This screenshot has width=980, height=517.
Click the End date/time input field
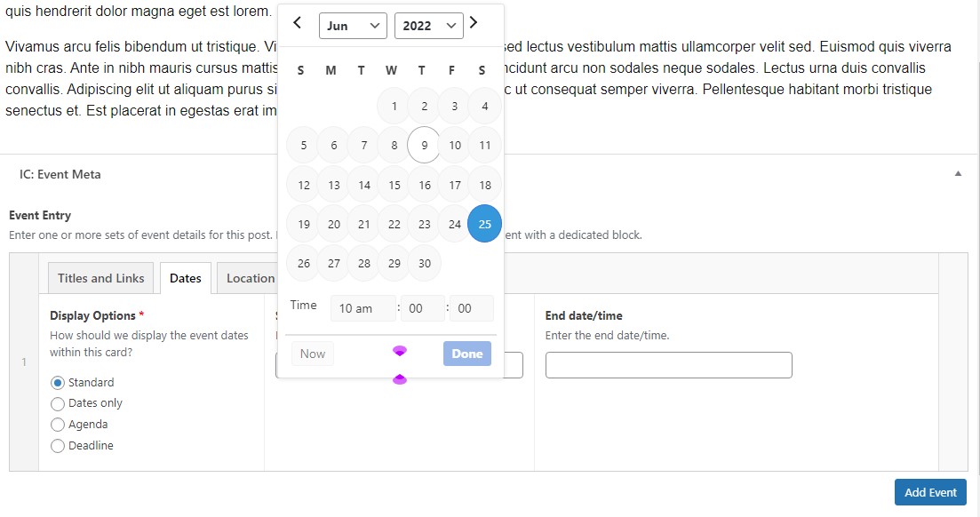(668, 364)
